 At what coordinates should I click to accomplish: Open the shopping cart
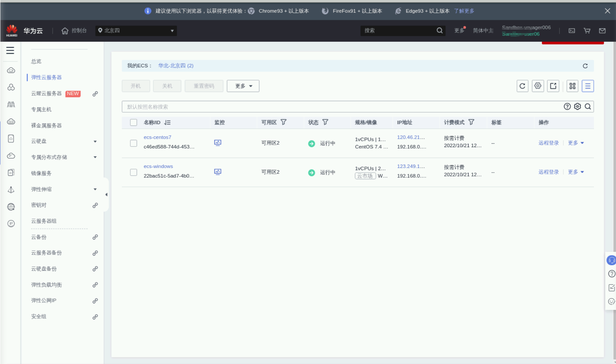coord(587,31)
